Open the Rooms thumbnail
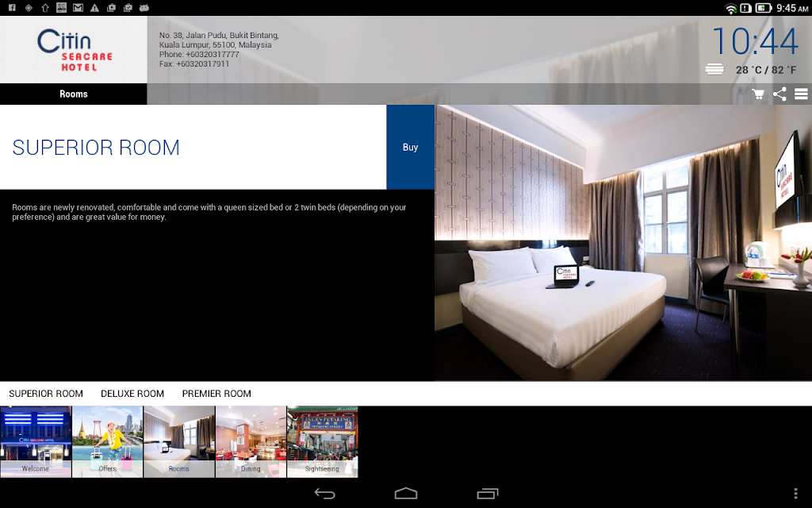The image size is (812, 508). pyautogui.click(x=179, y=441)
